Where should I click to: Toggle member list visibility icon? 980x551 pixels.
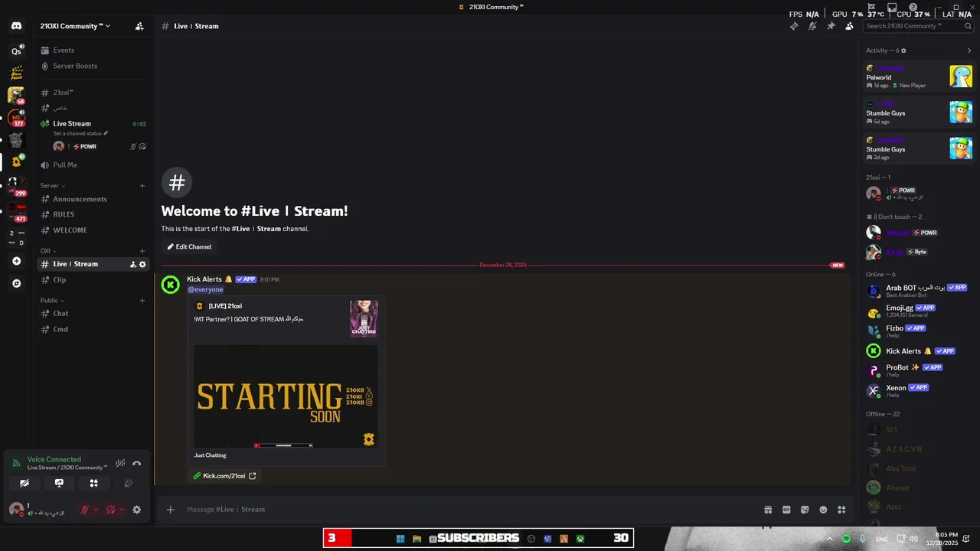pos(849,26)
